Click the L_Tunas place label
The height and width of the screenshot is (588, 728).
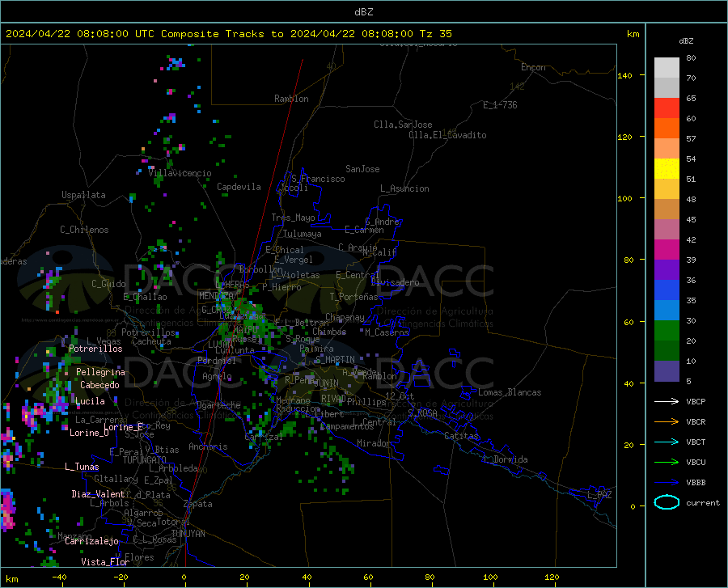point(82,467)
